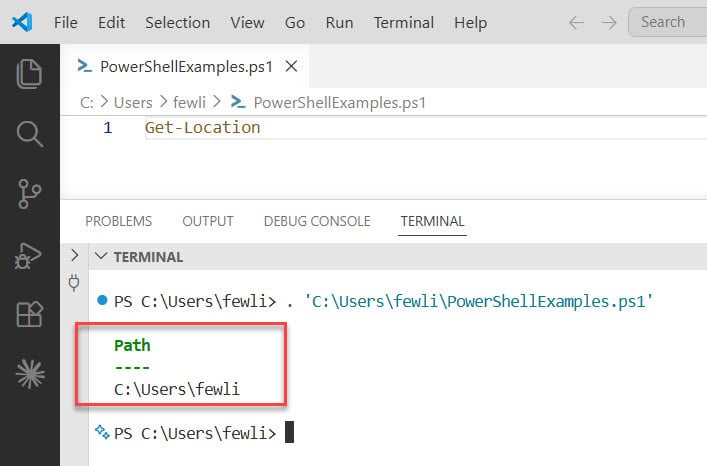Open the View menu

(247, 22)
